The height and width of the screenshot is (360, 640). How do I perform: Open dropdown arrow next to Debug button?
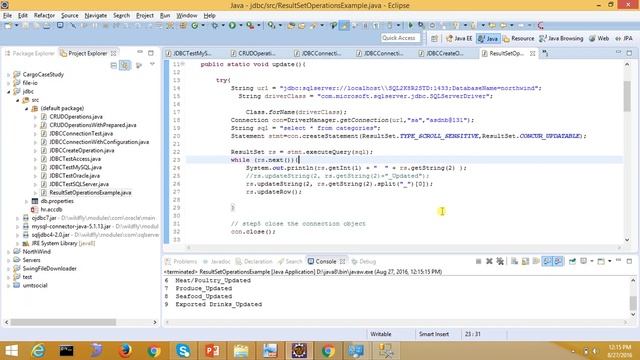point(223,26)
